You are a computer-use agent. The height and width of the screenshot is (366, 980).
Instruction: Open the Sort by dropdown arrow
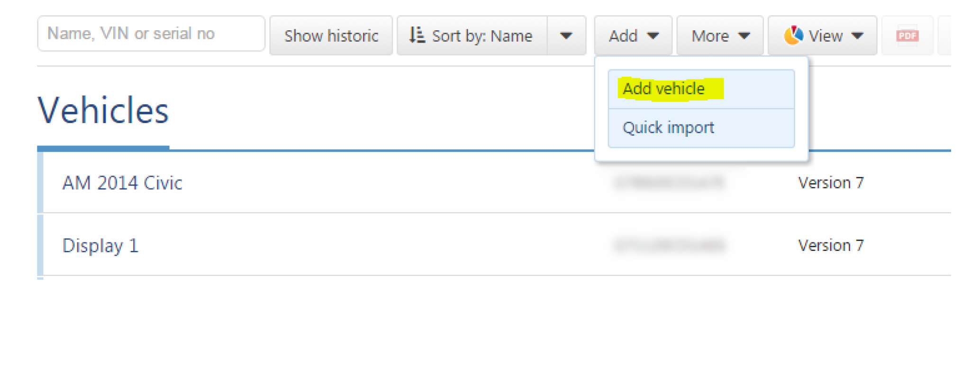(x=566, y=36)
